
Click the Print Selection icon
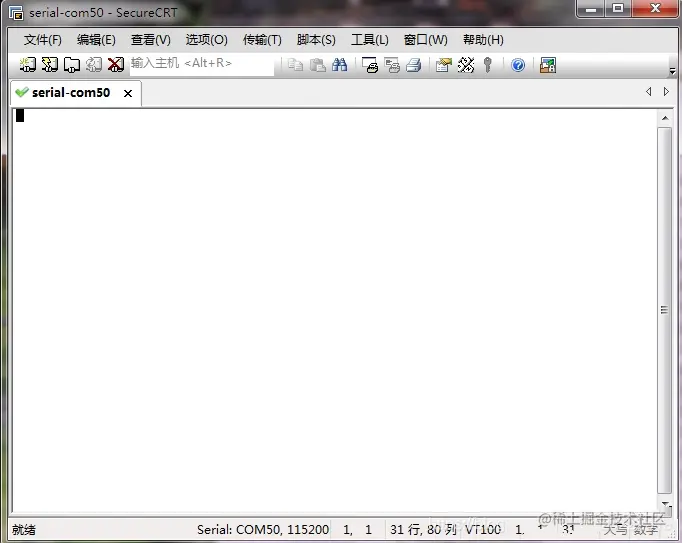392,65
